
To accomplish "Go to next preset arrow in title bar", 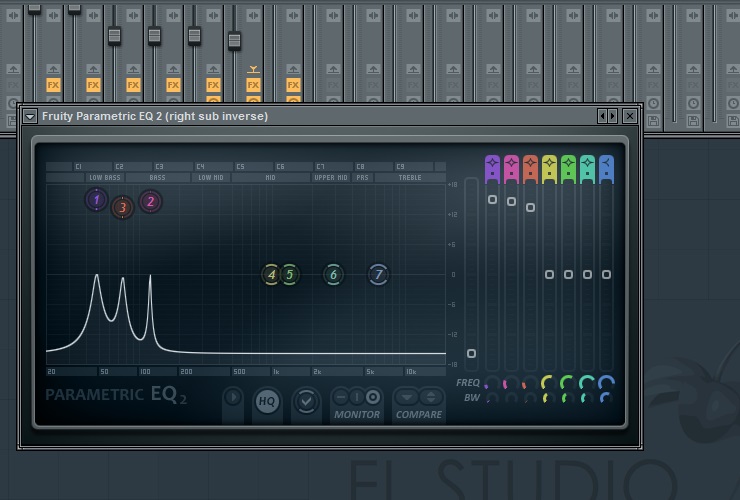I will tap(613, 116).
